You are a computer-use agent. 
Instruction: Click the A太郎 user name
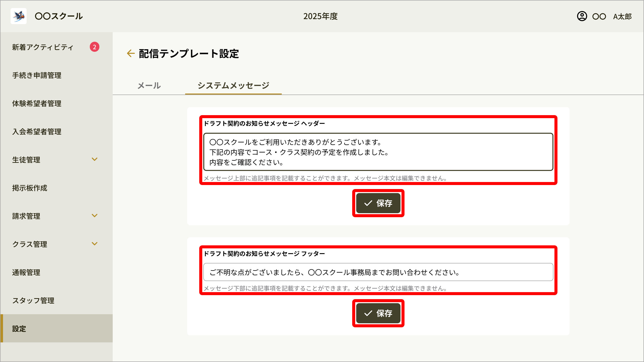pyautogui.click(x=622, y=17)
